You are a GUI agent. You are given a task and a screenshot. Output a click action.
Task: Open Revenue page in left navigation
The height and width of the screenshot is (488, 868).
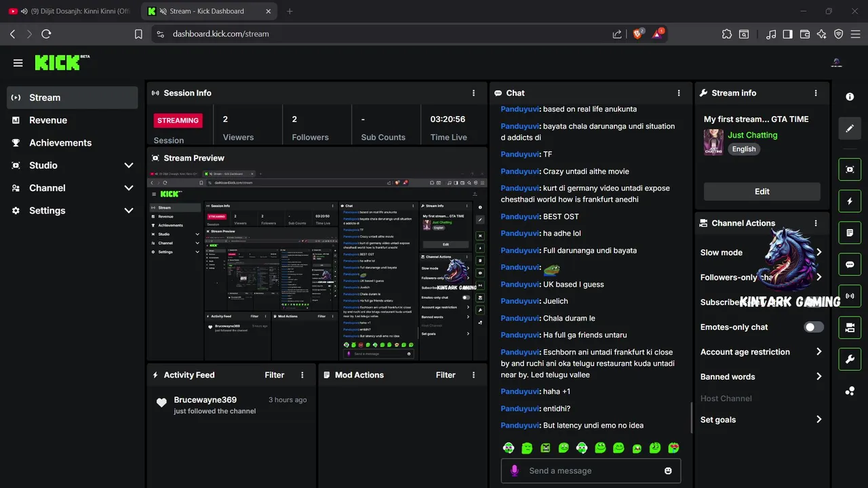(x=73, y=120)
